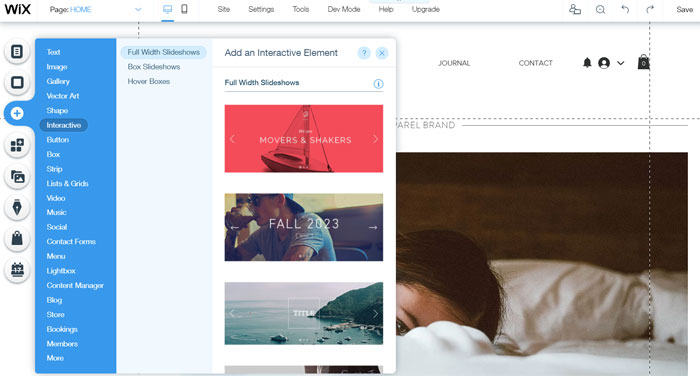Image resolution: width=700 pixels, height=376 pixels.
Task: Click the panel help question mark icon
Action: pos(364,53)
